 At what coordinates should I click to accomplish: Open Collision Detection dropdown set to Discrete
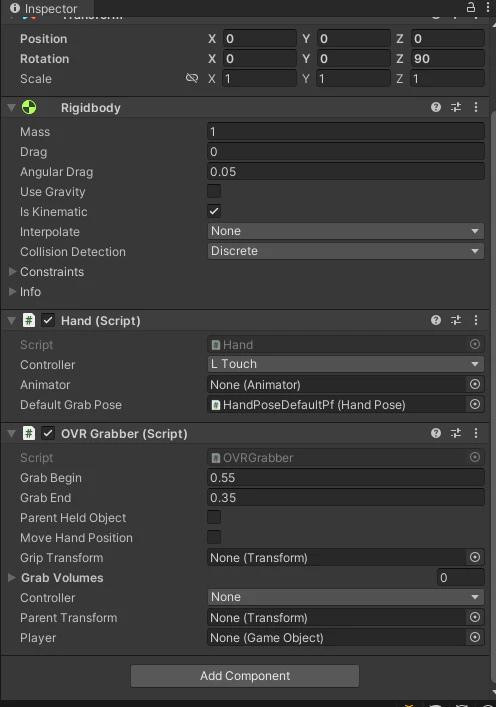point(346,251)
